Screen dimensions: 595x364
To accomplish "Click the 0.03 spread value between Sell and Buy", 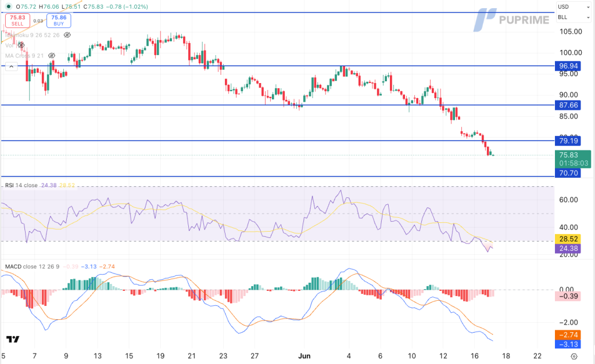I will click(x=38, y=21).
